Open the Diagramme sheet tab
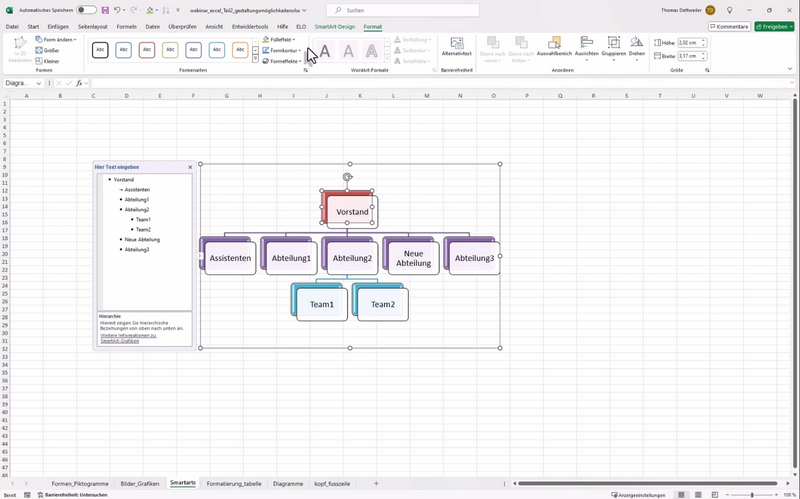This screenshot has width=800, height=499. [287, 483]
